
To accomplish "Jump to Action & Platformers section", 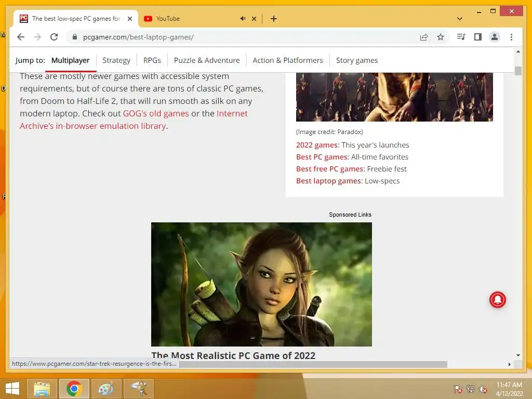I will (x=288, y=60).
